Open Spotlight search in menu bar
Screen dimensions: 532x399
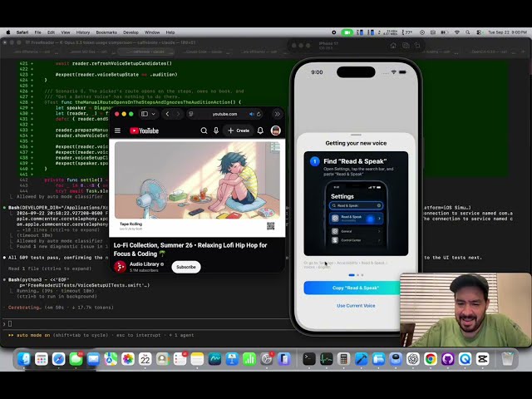pos(468,32)
